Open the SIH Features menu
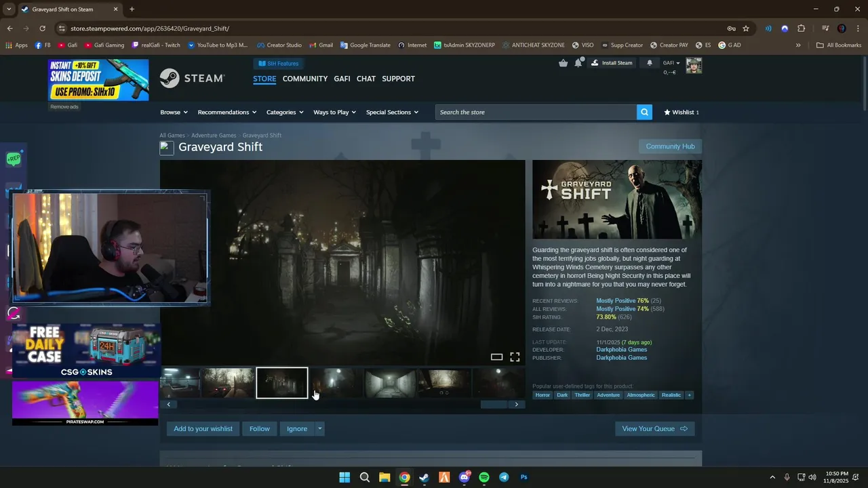This screenshot has height=488, width=868. [x=279, y=64]
